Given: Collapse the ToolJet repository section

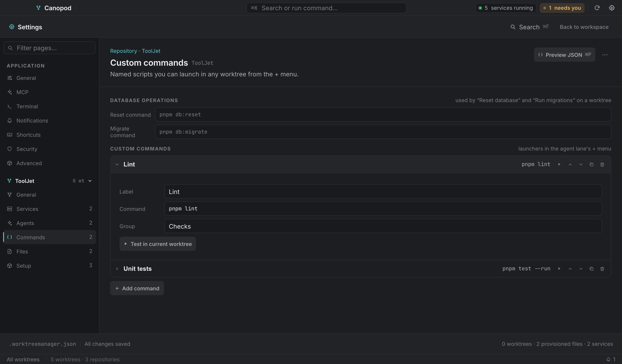Looking at the screenshot, I should coord(90,181).
